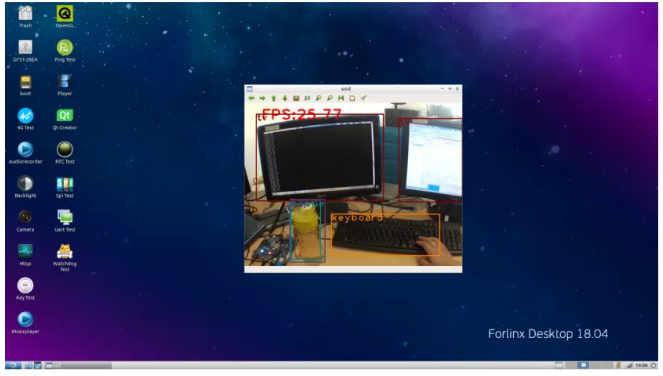Click the clock in the system tray
Screen dimensions: 663x376
coord(641,365)
